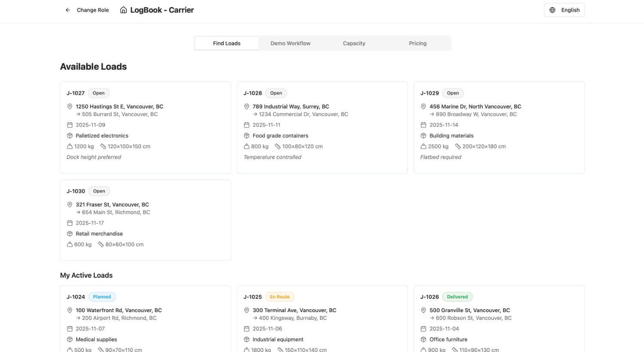
Task: Click the calendar icon on load J-1028
Action: point(246,125)
